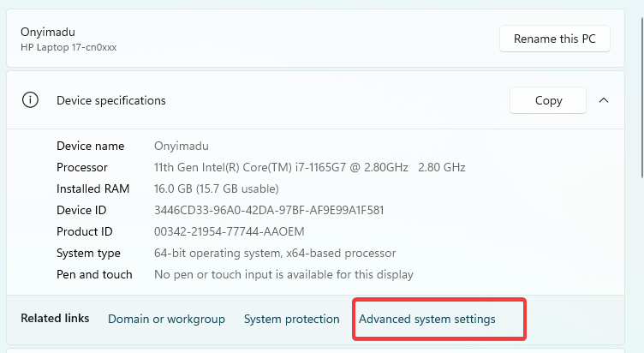Open Advanced system settings link
This screenshot has height=353, width=644.
tap(427, 319)
